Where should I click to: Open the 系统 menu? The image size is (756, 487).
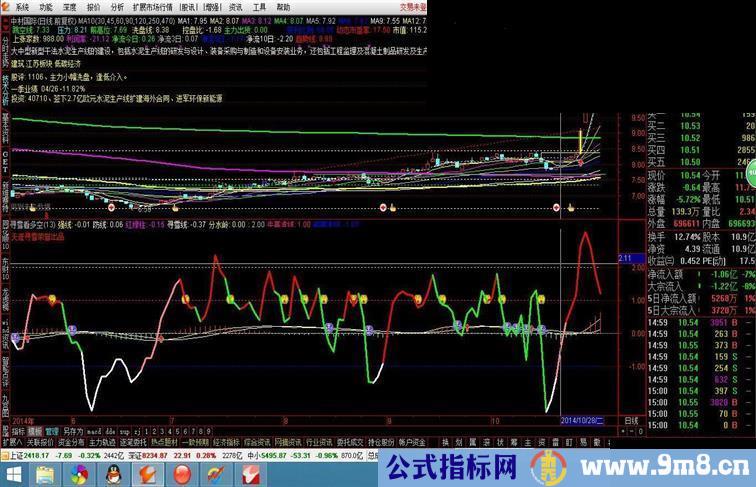22,6
